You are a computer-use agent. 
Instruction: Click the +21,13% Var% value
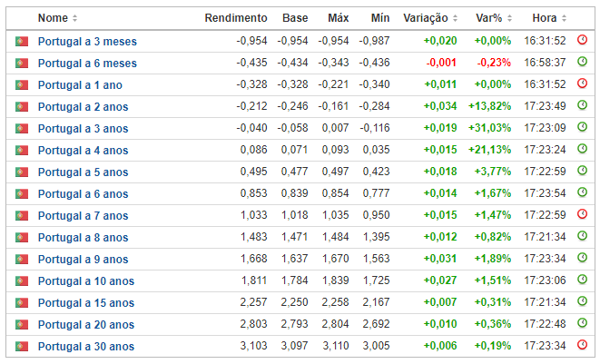(x=490, y=150)
